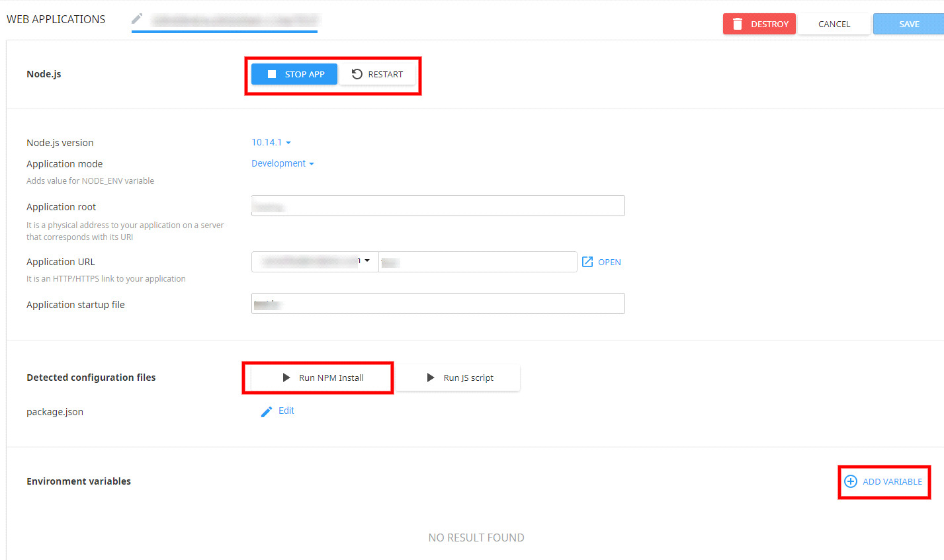Open the Application mode dropdown set to Development

click(x=282, y=163)
